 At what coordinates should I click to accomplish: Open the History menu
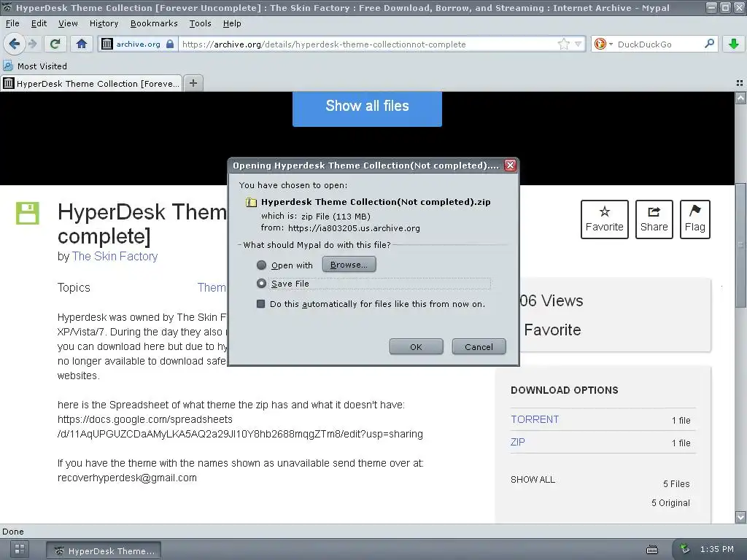104,23
